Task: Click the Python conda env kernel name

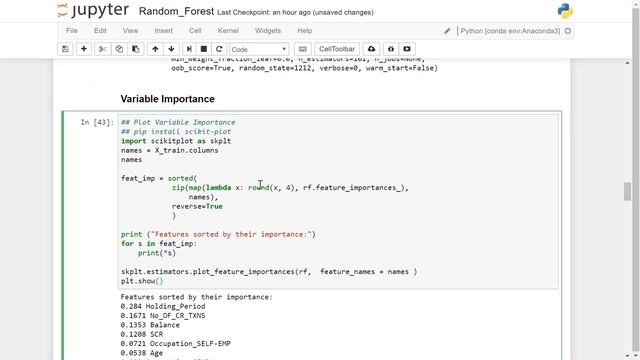Action: (x=510, y=31)
